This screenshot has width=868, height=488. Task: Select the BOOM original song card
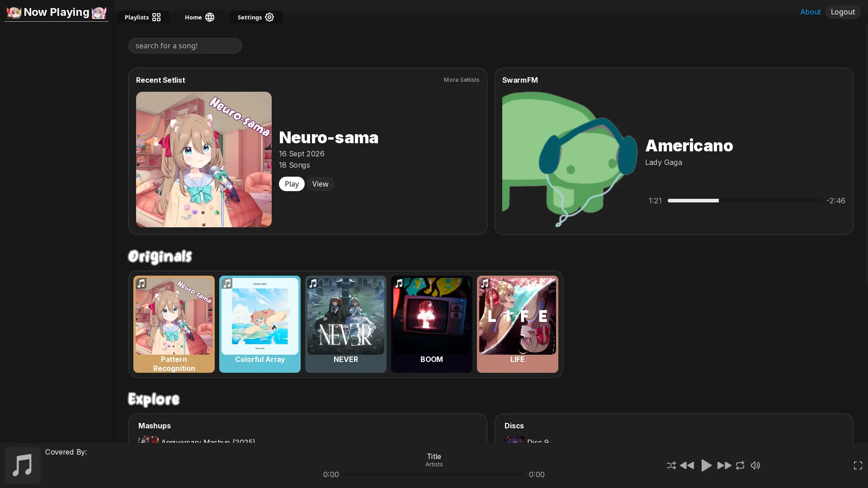point(432,324)
